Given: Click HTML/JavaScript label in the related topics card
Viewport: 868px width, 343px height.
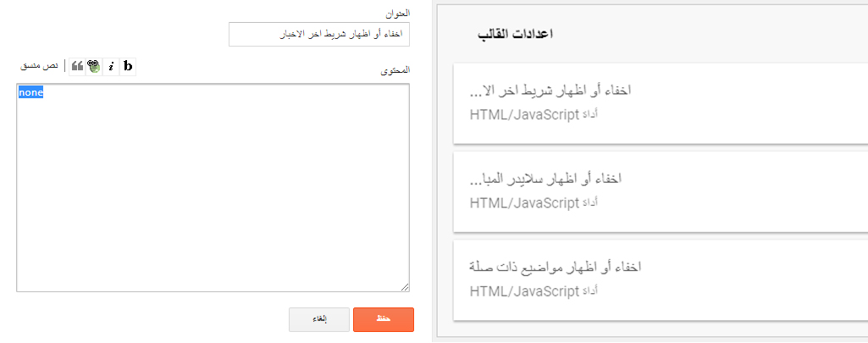Looking at the screenshot, I should point(524,291).
